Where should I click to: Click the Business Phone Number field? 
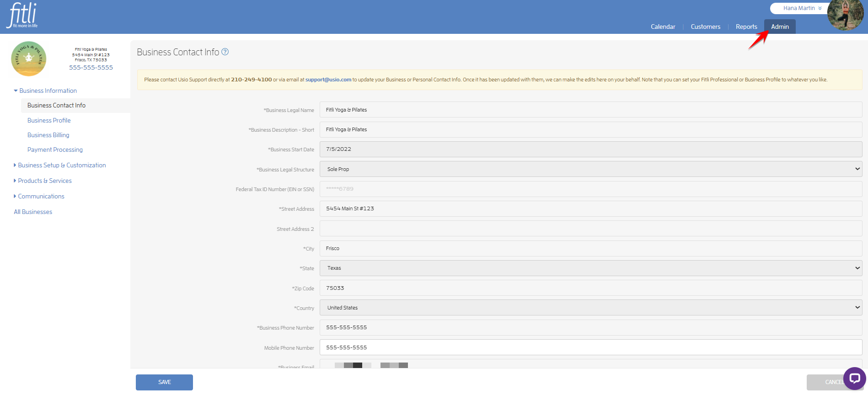point(591,328)
